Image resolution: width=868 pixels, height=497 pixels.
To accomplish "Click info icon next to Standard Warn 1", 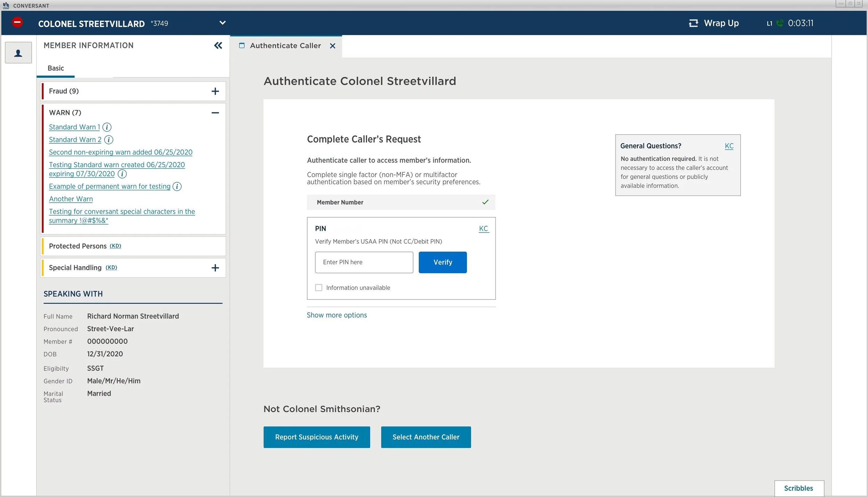I will point(107,127).
